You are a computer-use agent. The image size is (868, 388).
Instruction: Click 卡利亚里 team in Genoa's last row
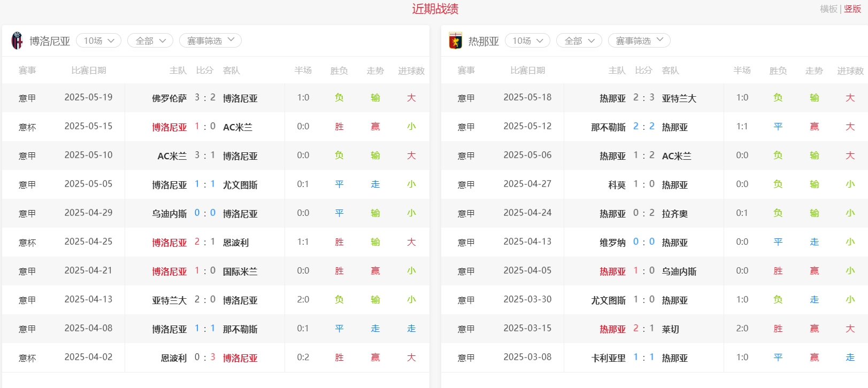click(608, 358)
